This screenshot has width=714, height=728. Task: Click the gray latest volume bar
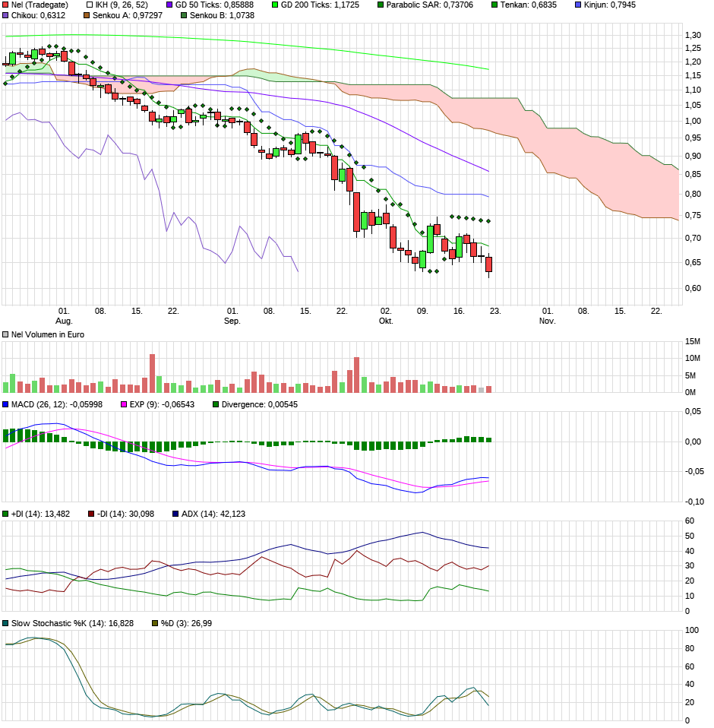[x=481, y=390]
